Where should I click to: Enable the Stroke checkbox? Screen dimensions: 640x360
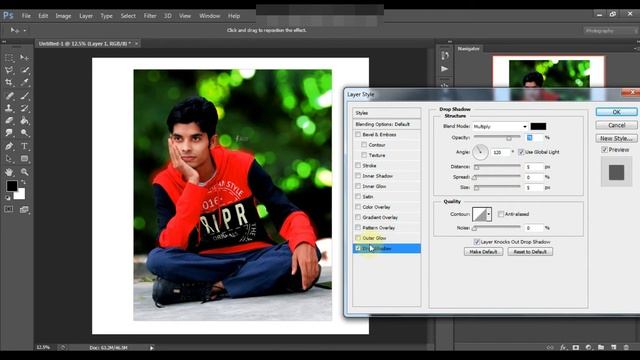click(x=358, y=165)
